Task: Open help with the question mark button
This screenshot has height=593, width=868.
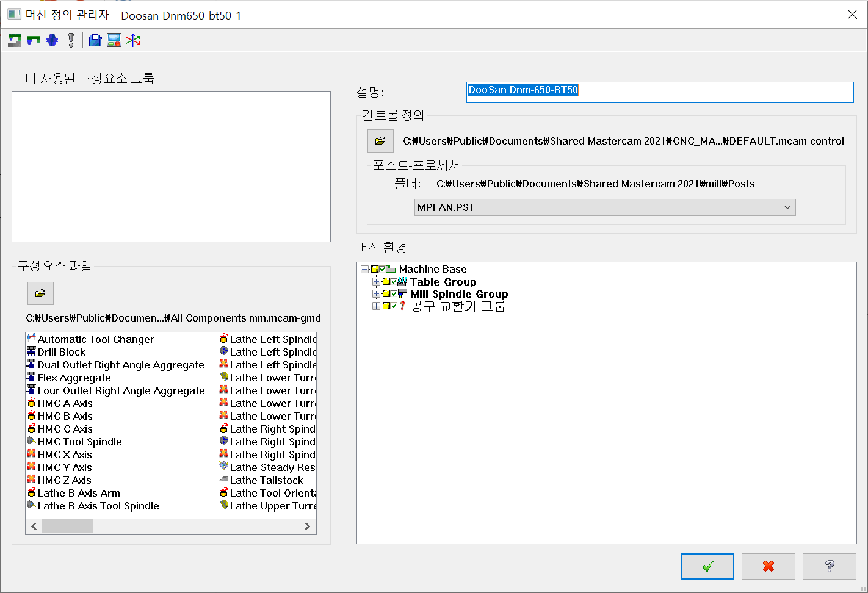Action: [x=830, y=566]
